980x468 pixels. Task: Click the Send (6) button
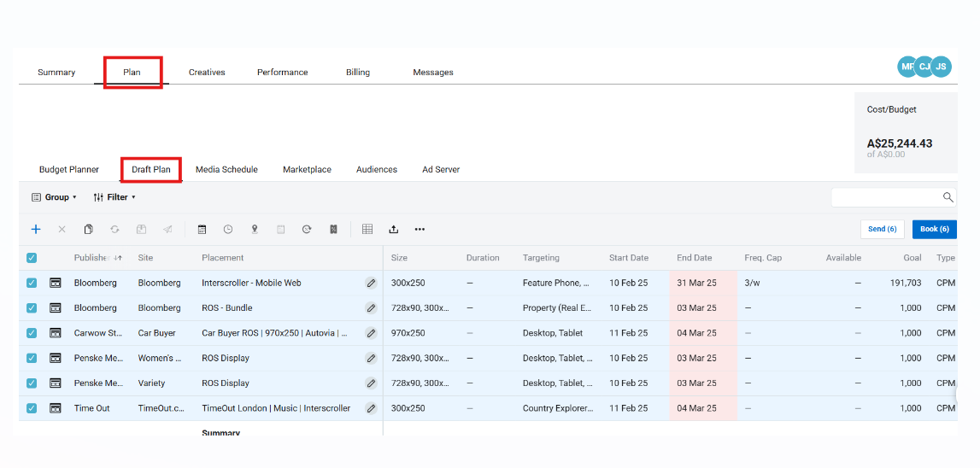click(882, 229)
